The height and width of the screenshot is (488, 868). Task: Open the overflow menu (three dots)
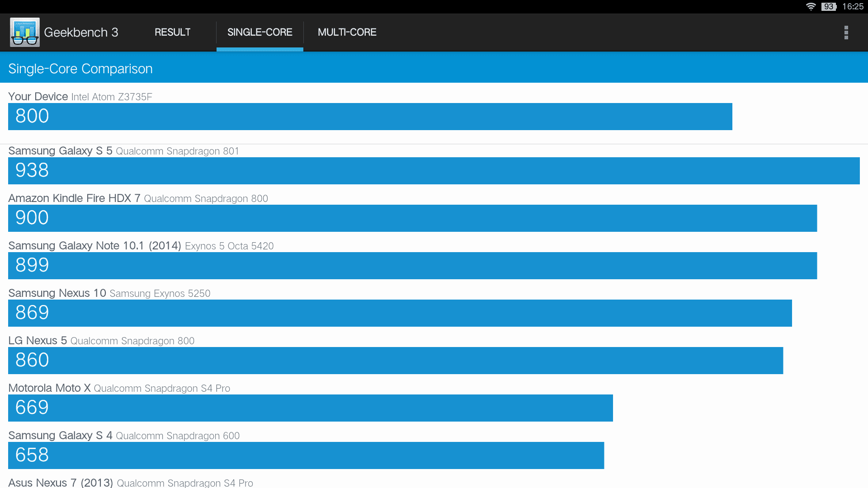click(x=846, y=32)
